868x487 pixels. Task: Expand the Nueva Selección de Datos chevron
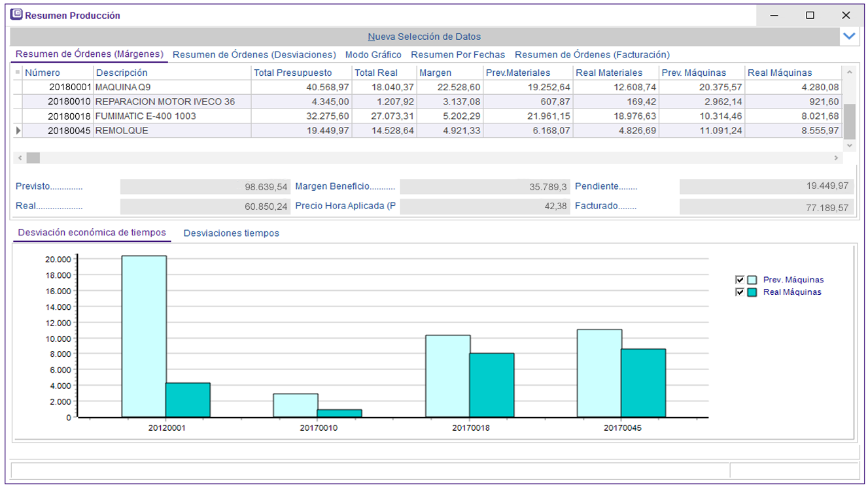[x=849, y=37]
